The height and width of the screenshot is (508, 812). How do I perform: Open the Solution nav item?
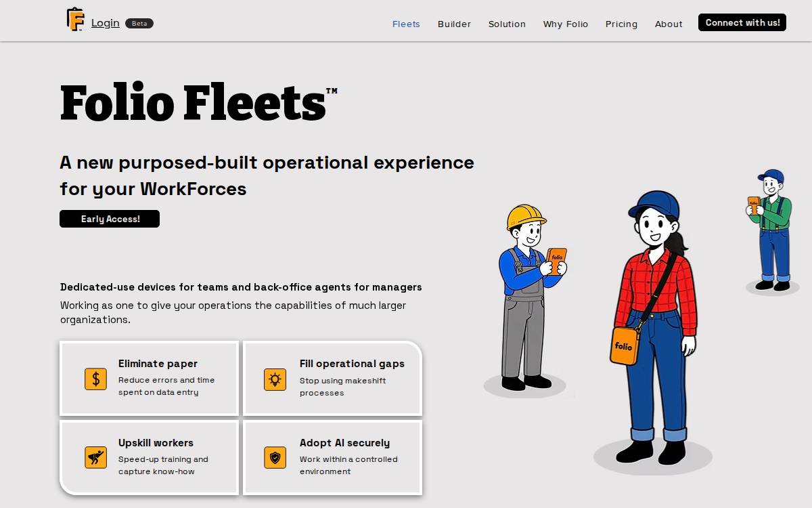[507, 24]
